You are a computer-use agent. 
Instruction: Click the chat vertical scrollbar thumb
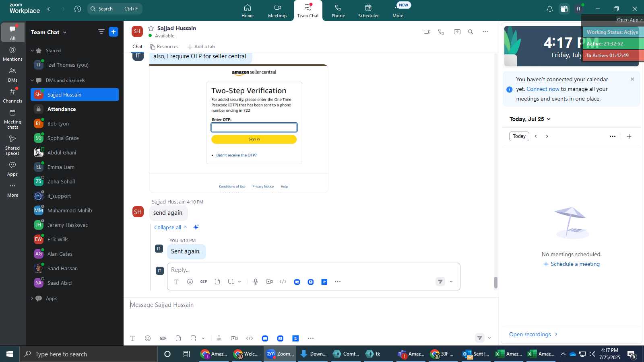click(x=496, y=283)
